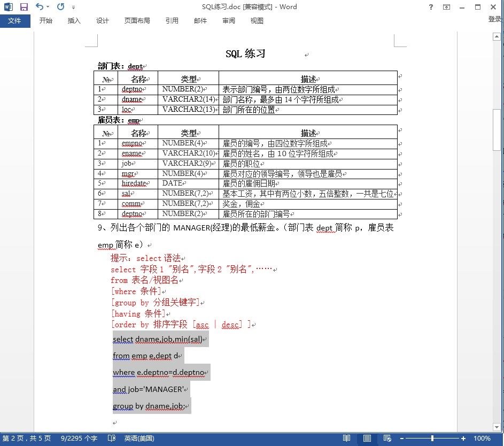Click the Word application icon in title bar
This screenshot has height=446, width=504.
9,7
